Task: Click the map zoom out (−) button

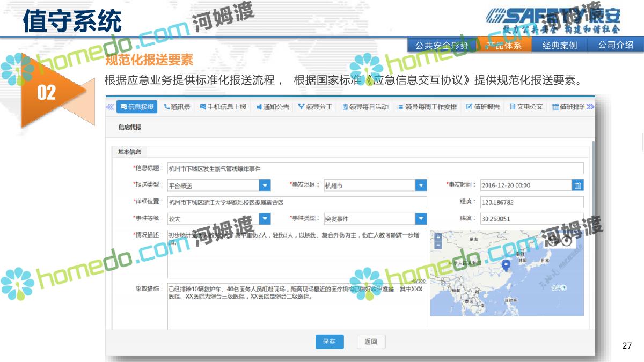Action: click(438, 245)
